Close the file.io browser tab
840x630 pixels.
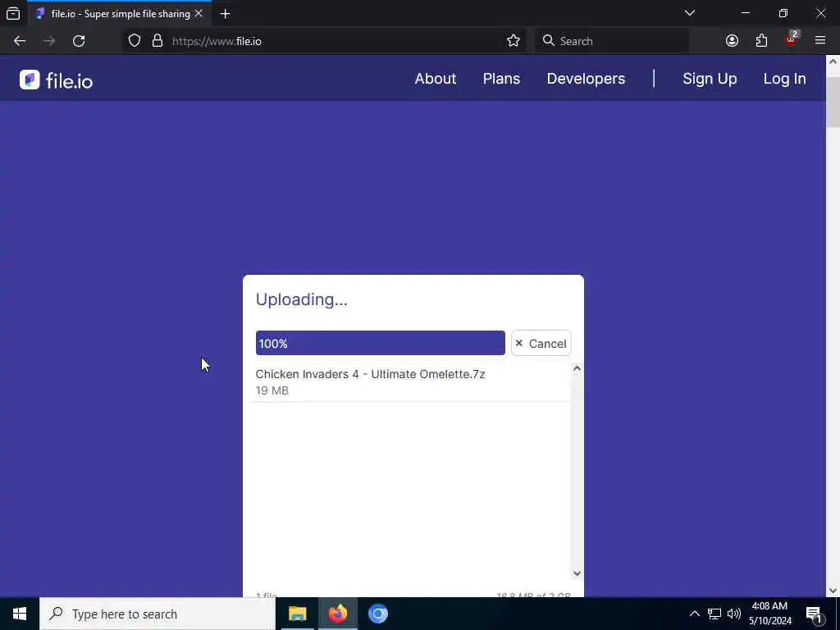point(199,13)
